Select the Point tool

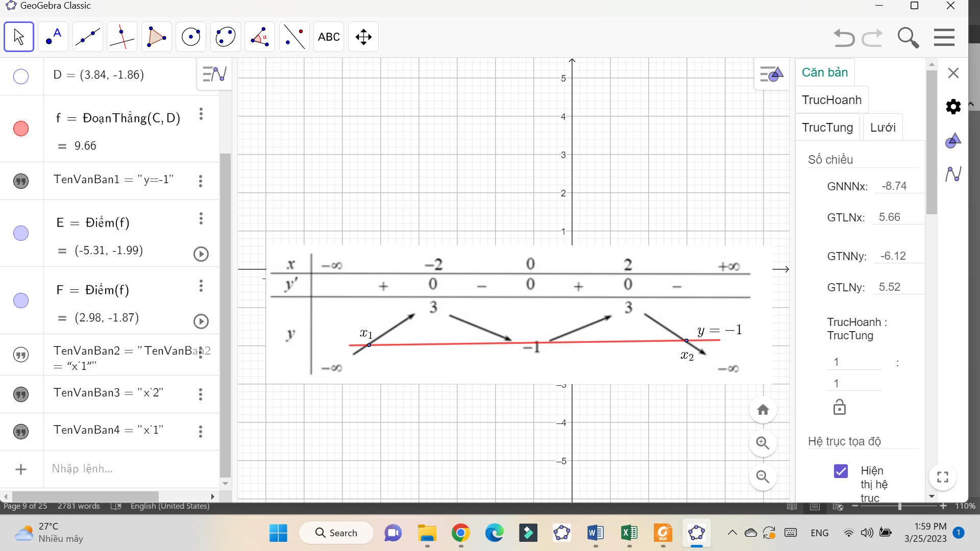(53, 37)
